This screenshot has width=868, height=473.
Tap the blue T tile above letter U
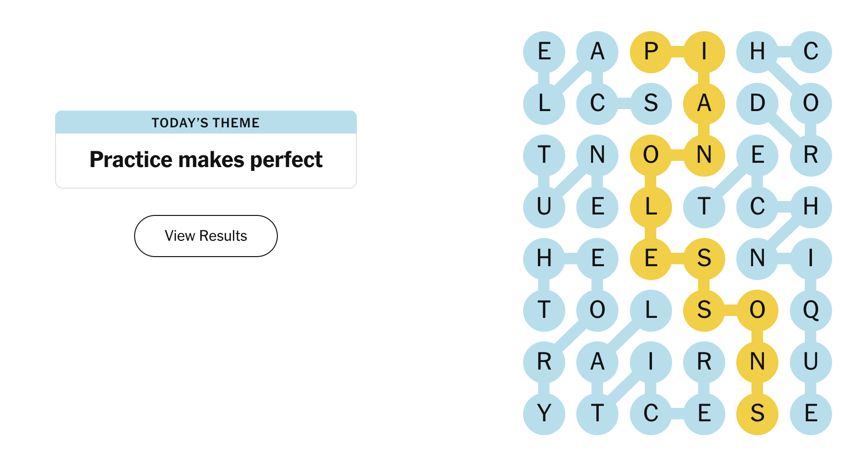[x=544, y=155]
